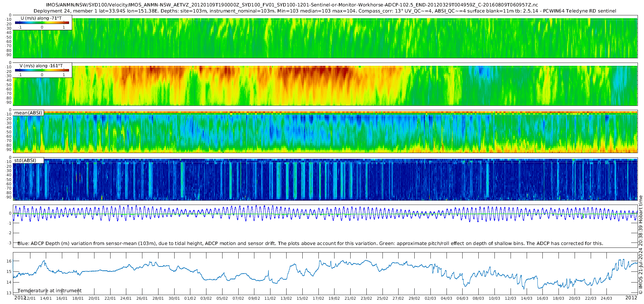
Task: Click the 15/02 date tick mark
Action: (302, 298)
